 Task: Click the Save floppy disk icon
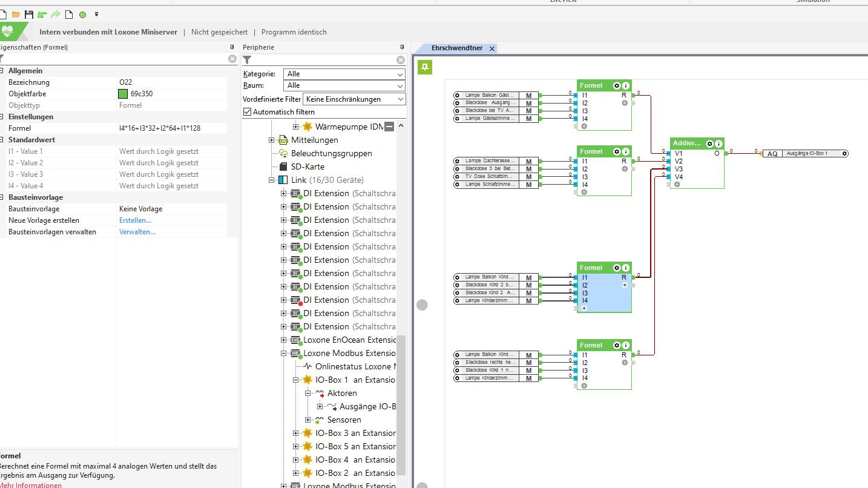(x=28, y=14)
